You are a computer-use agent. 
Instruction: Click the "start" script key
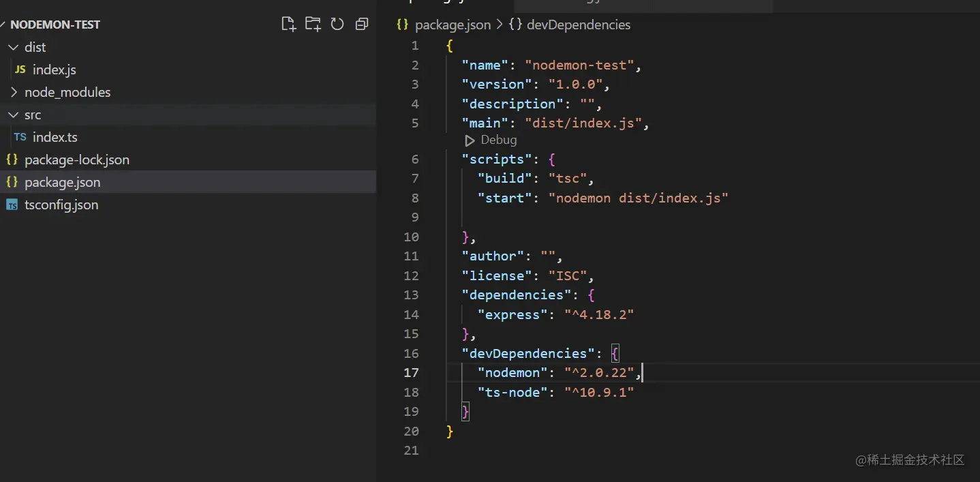pyautogui.click(x=505, y=198)
